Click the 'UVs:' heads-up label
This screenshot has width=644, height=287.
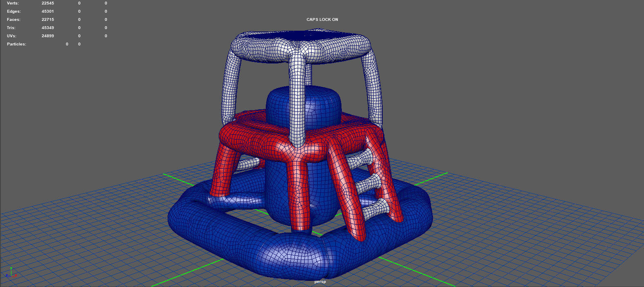11,36
